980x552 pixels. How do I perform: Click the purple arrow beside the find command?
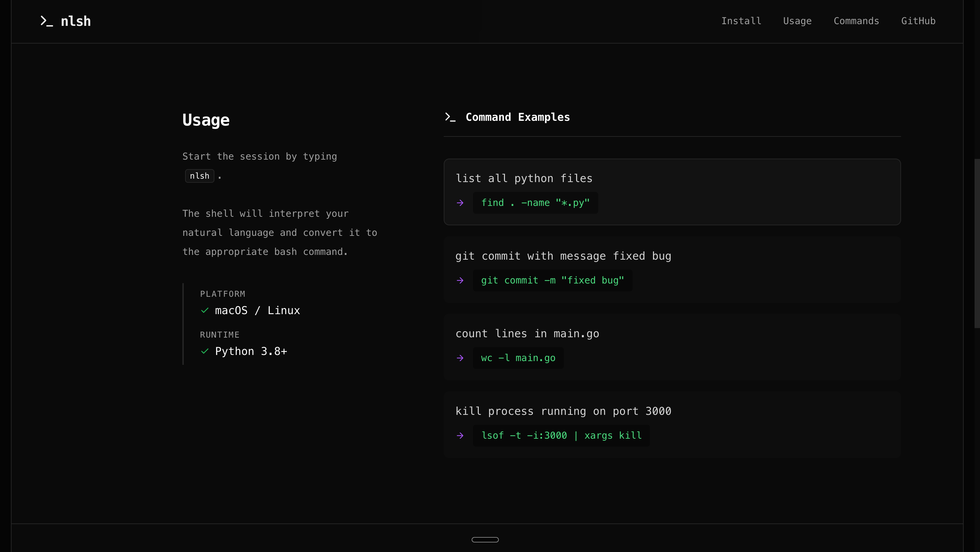[x=460, y=203]
